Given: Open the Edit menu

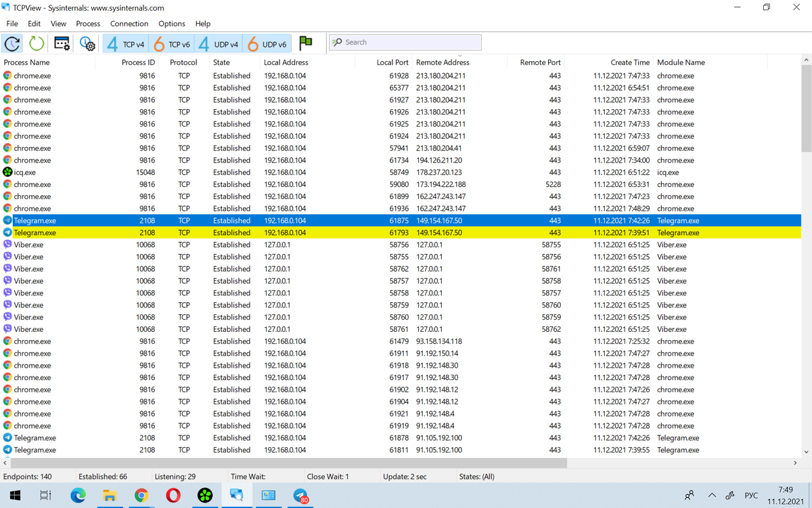Looking at the screenshot, I should point(35,24).
